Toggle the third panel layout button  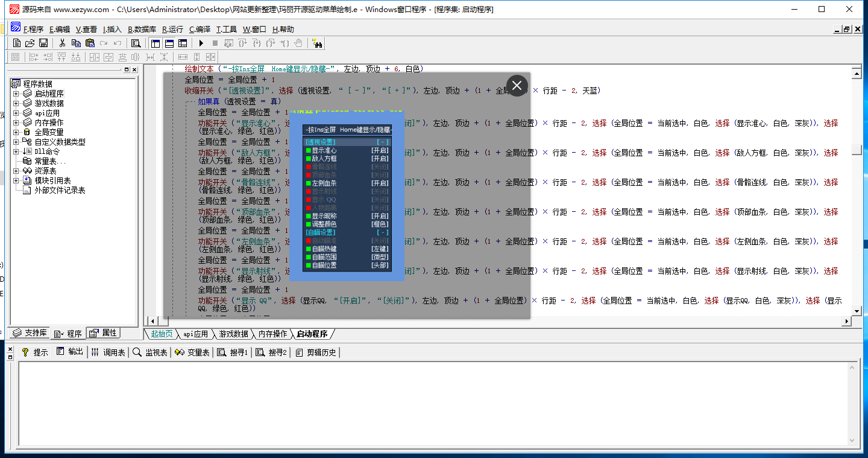pos(183,43)
